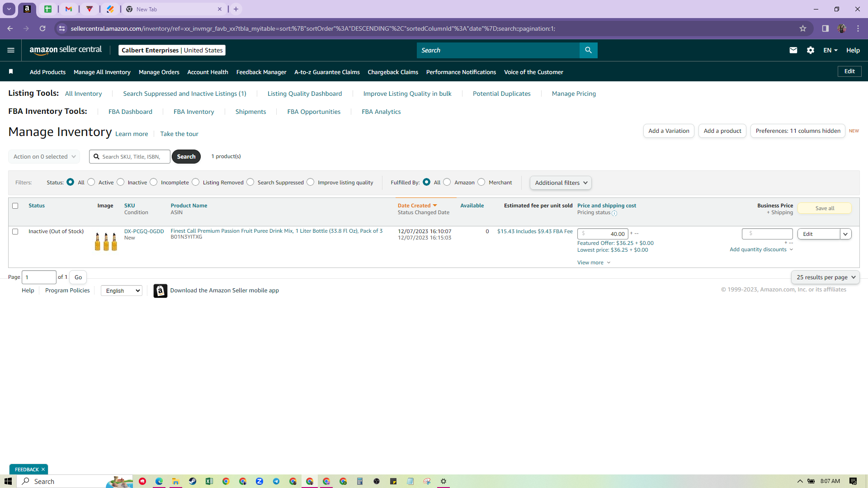
Task: Tick the select-all checkbox in table header
Action: tap(15, 206)
